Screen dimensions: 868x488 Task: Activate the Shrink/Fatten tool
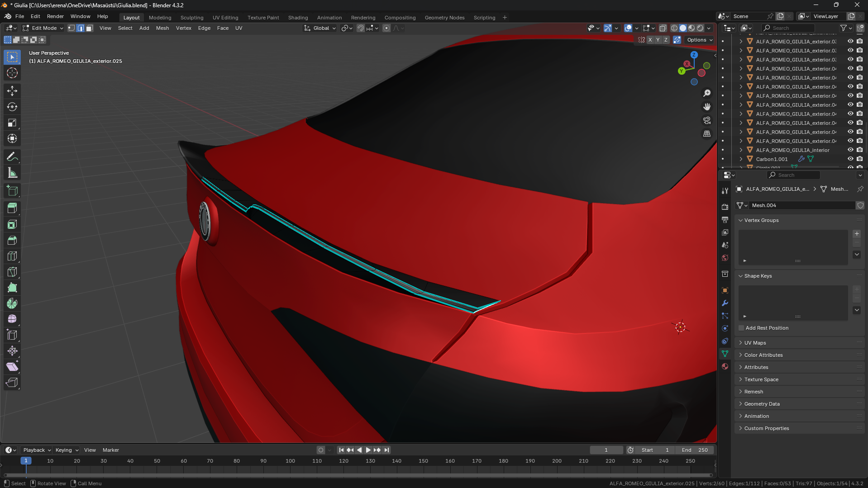click(12, 351)
